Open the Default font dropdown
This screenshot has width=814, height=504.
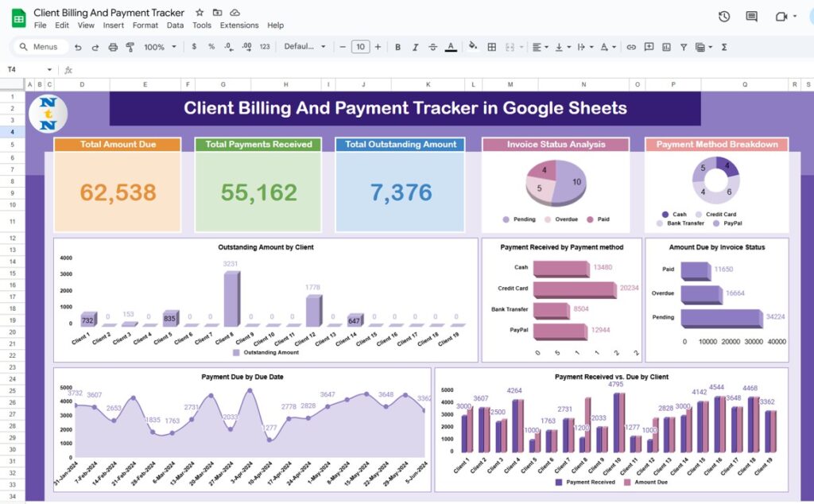coord(304,47)
